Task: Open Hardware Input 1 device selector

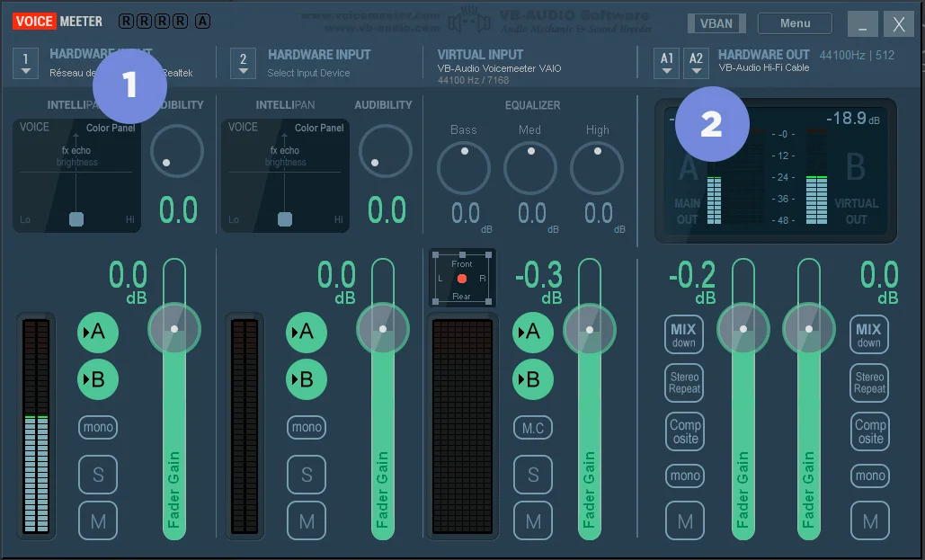Action: pyautogui.click(x=25, y=63)
